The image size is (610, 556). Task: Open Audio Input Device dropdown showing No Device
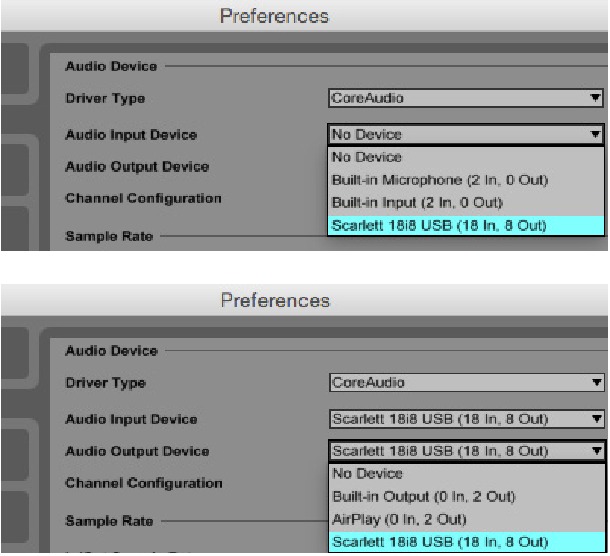click(x=465, y=135)
